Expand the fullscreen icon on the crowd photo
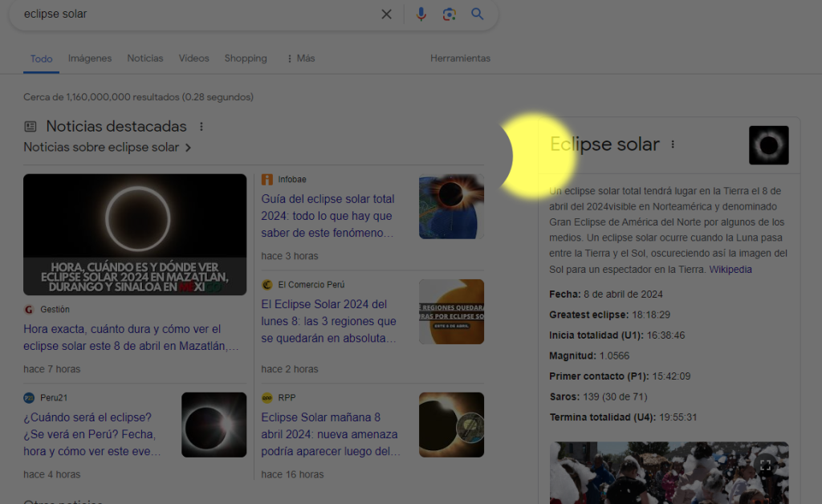 pos(765,465)
